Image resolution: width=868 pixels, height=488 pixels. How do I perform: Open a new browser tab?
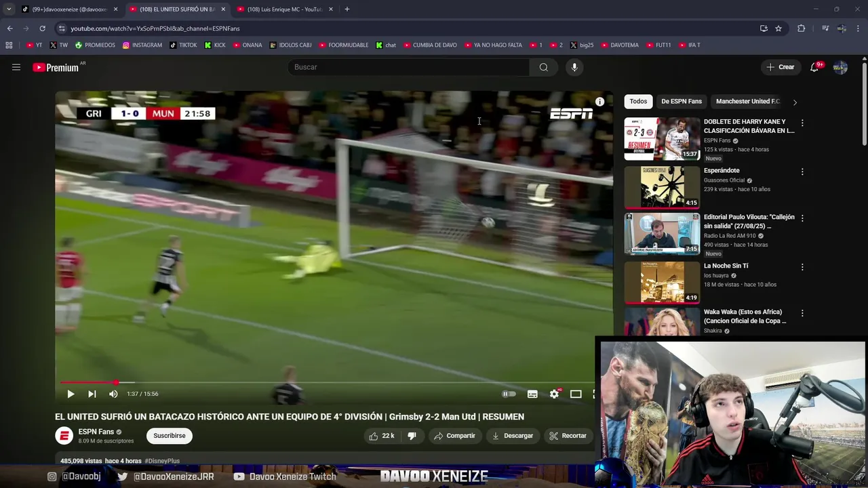(347, 9)
